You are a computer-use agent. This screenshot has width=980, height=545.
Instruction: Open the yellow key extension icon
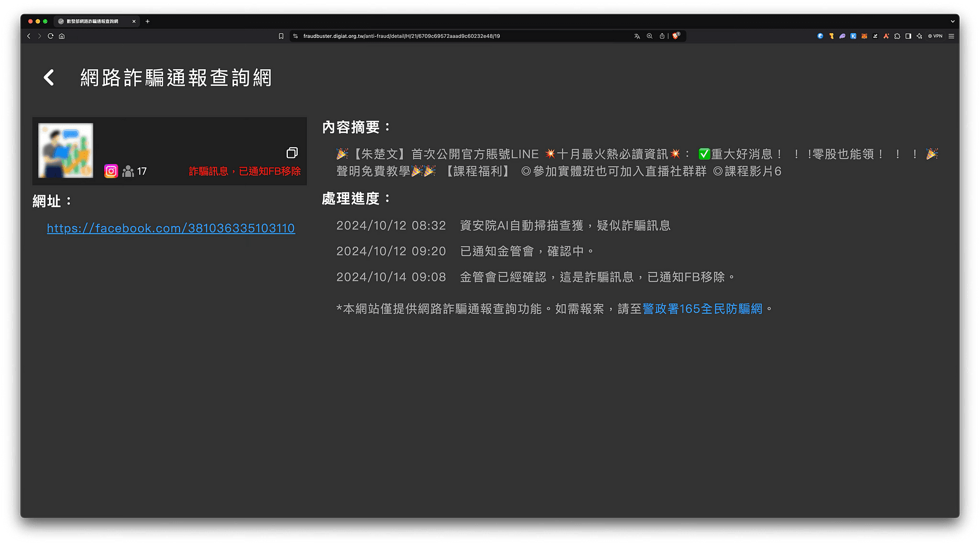point(831,36)
